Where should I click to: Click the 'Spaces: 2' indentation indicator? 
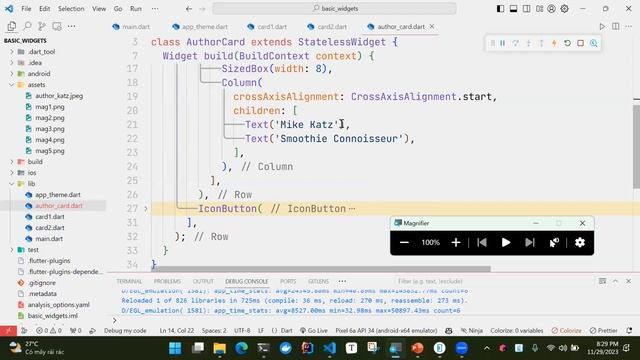click(x=214, y=331)
